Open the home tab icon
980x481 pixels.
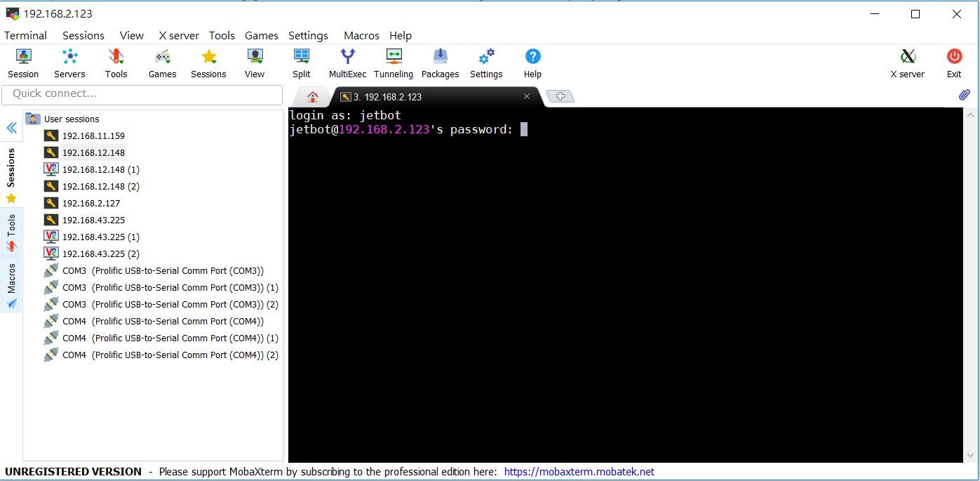313,97
